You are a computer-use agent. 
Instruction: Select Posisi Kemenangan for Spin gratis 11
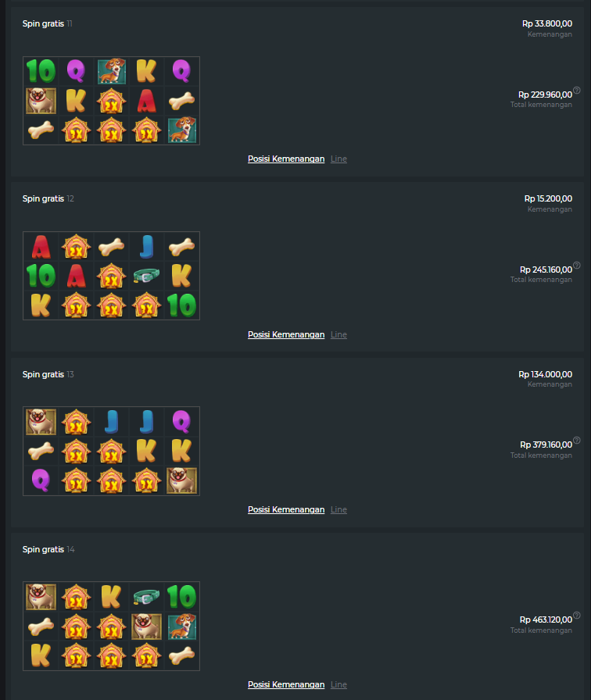click(x=286, y=159)
